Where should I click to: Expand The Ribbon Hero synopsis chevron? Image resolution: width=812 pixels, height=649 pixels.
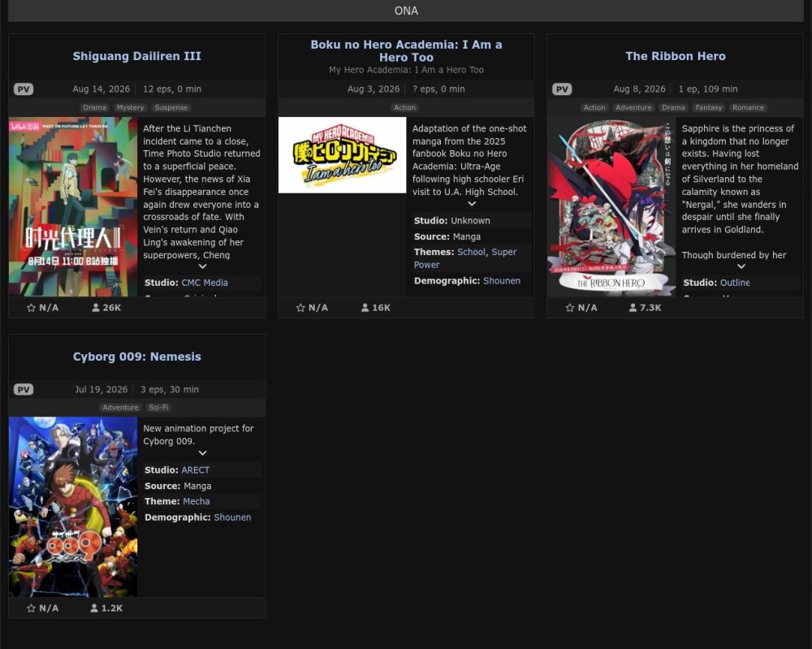pyautogui.click(x=741, y=266)
